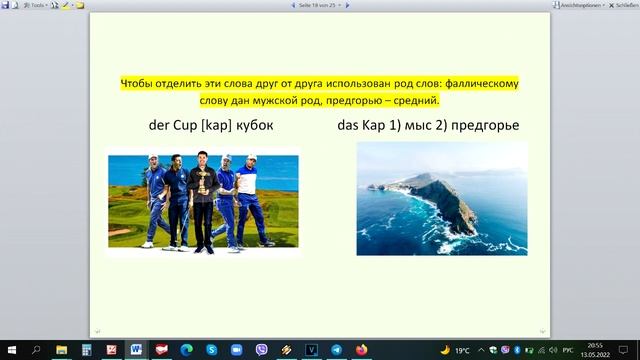Open the Windows Start menu

(12, 350)
